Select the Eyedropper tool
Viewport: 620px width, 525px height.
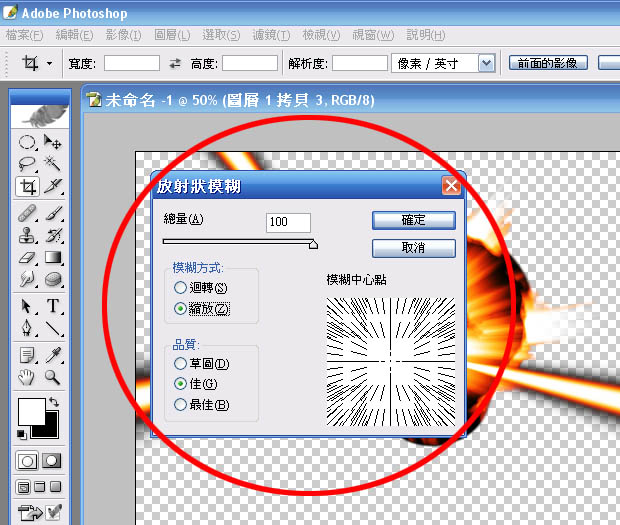(x=53, y=355)
